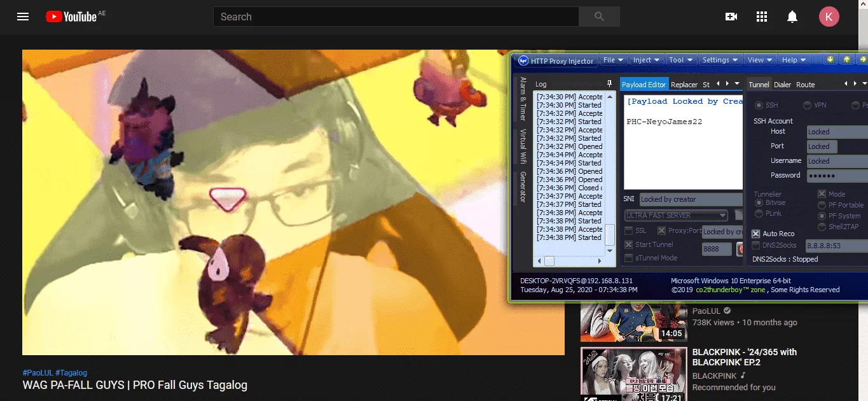Open the YouTube hamburger guide menu
Screen dimensions: 868x401
coord(23,17)
